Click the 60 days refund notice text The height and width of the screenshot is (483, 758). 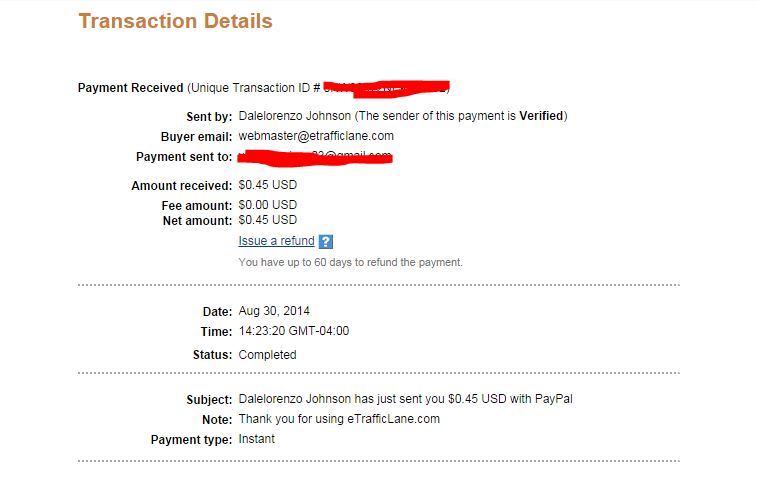click(350, 263)
